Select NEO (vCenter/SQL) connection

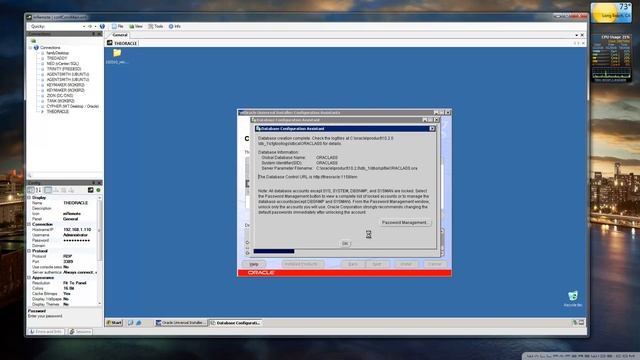(x=62, y=64)
